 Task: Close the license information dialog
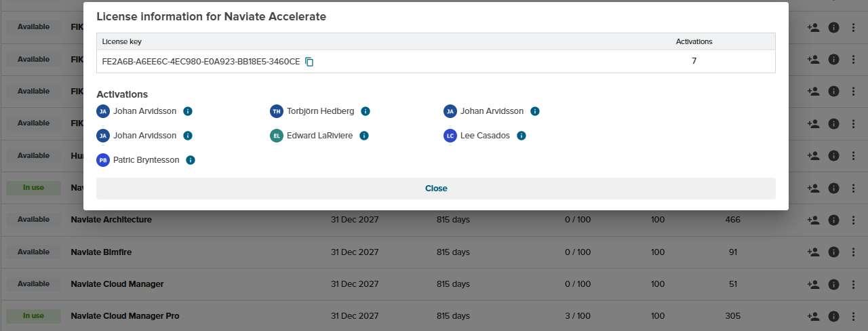click(435, 189)
